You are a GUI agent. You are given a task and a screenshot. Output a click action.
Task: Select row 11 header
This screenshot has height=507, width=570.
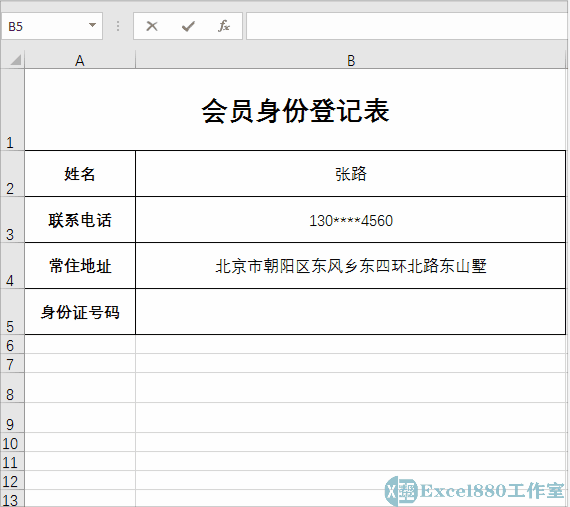pyautogui.click(x=12, y=462)
